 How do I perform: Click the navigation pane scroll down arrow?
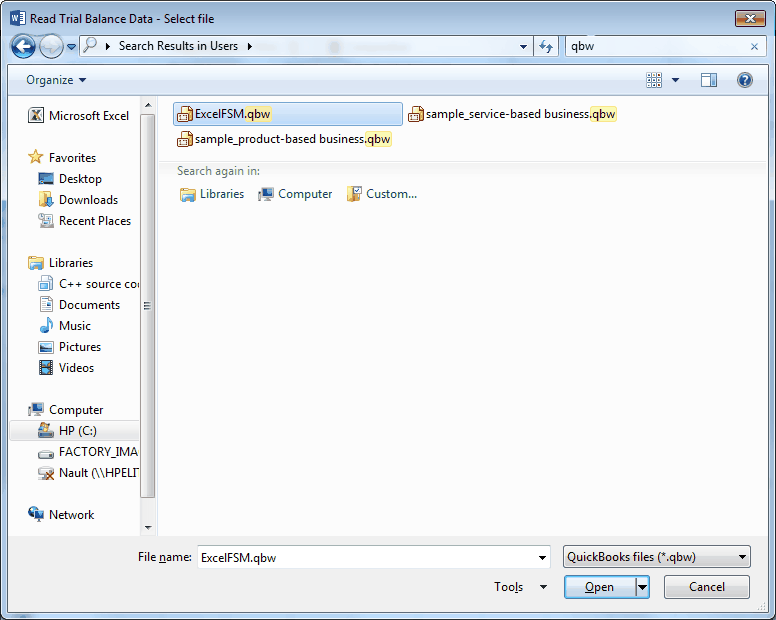click(x=148, y=527)
